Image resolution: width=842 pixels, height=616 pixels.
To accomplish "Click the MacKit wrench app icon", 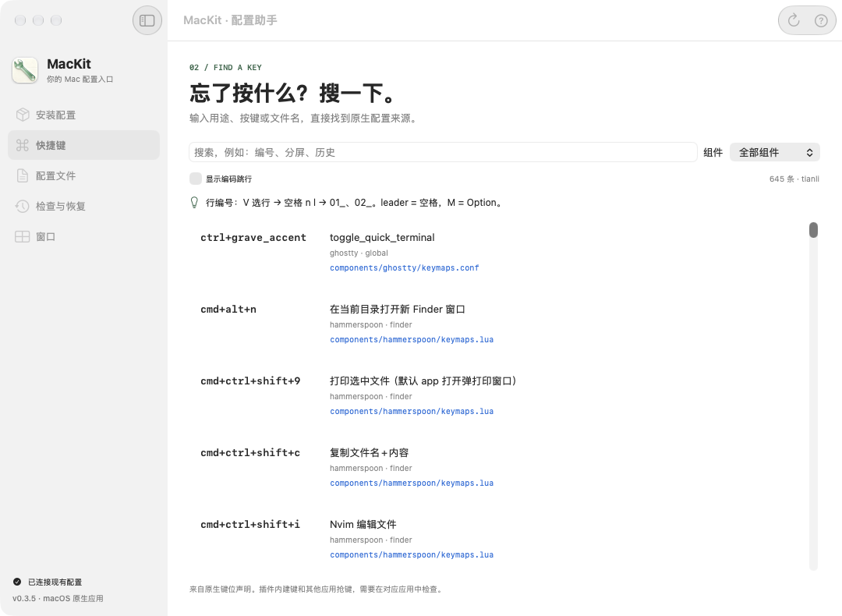I will coord(25,70).
